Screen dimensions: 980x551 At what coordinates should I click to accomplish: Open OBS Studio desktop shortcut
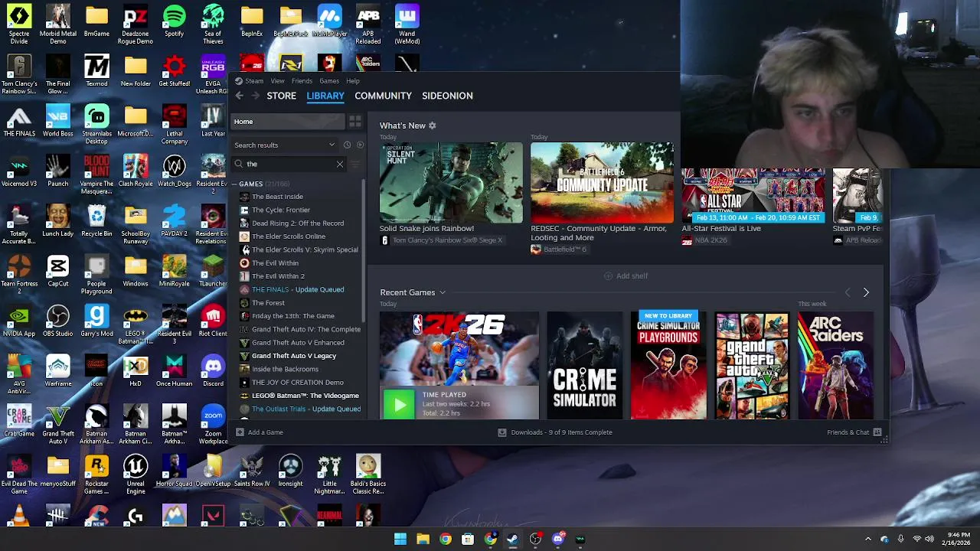[57, 321]
